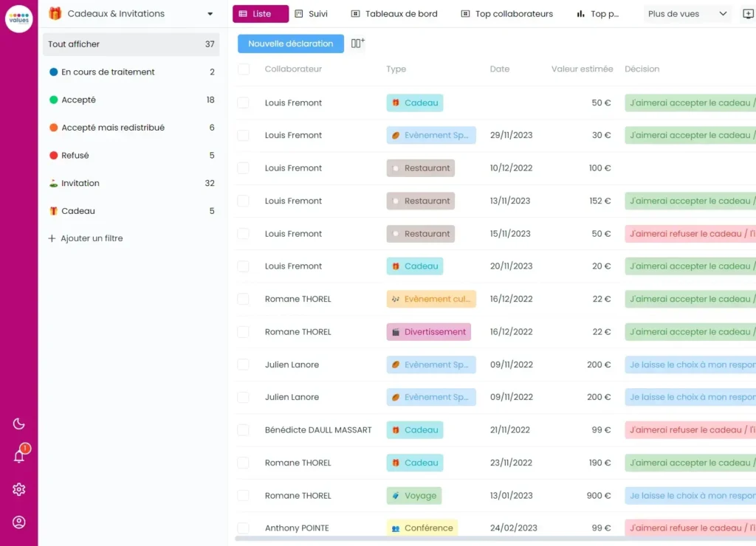756x546 pixels.
Task: Check the select-all checkbox in header
Action: pos(244,69)
